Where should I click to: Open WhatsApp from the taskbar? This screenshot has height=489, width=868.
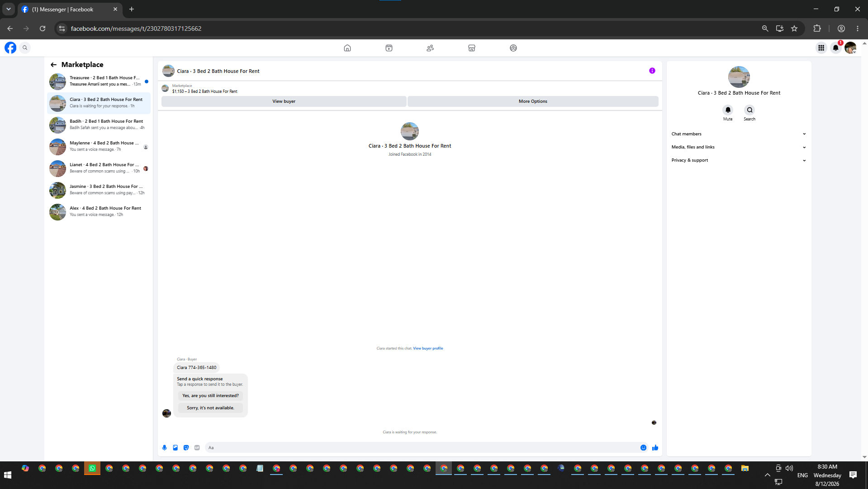92,469
